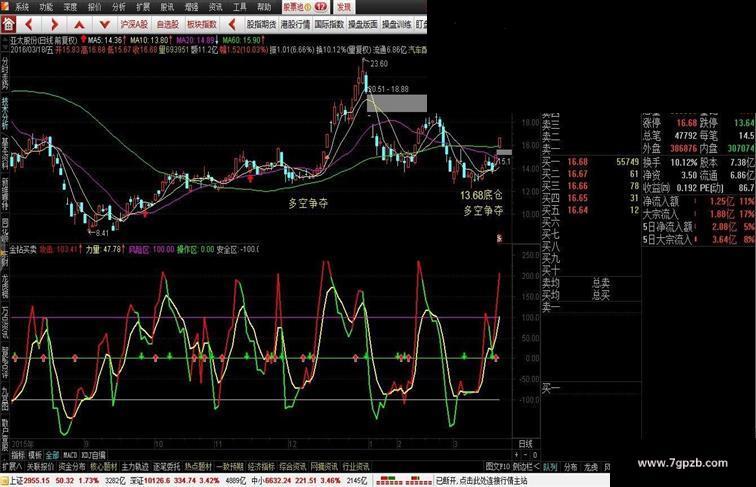The width and height of the screenshot is (756, 487).
Task: Click the red 17 notification badge
Action: point(320,7)
